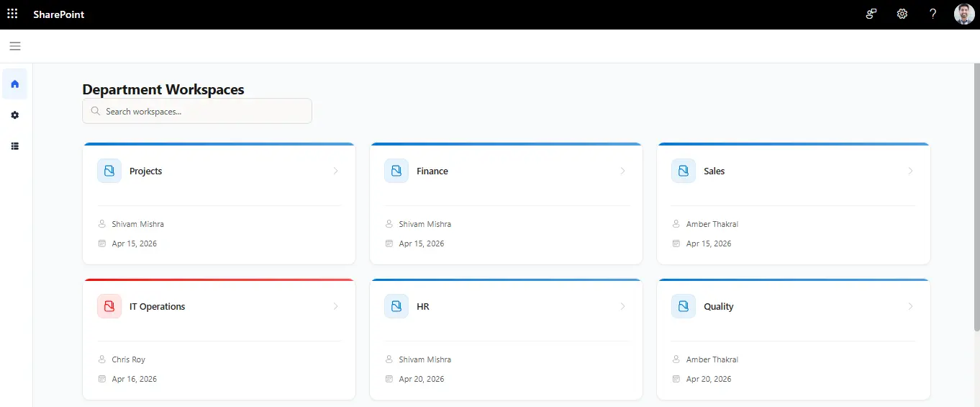This screenshot has height=407, width=980.
Task: Click calendar icon on Projects card
Action: 101,243
